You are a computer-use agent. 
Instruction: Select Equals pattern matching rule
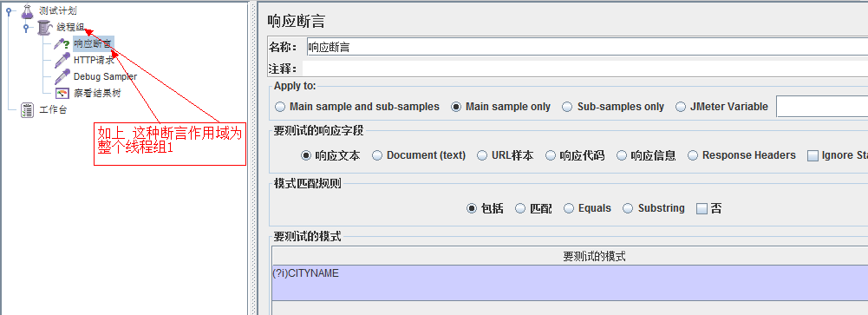(587, 209)
